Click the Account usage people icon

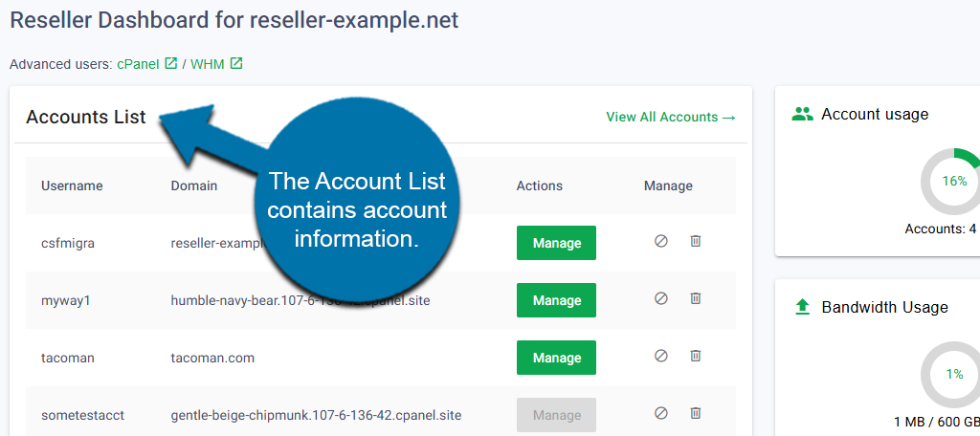[802, 114]
